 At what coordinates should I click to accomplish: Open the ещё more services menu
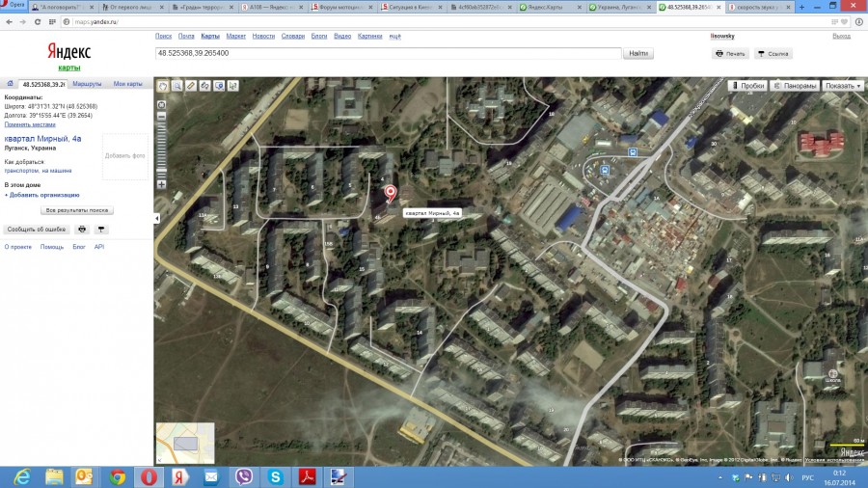[x=394, y=36]
